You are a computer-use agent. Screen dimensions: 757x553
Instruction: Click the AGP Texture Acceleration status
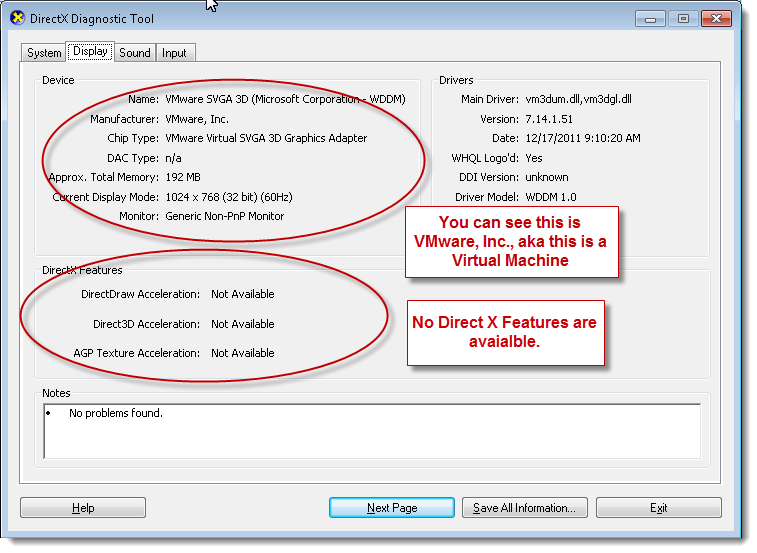tap(243, 353)
